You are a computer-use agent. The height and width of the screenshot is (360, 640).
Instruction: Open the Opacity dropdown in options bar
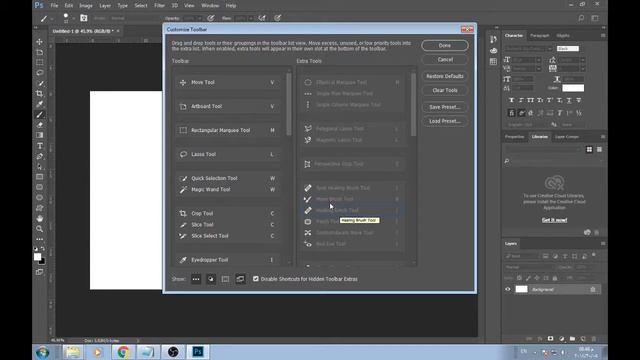199,18
